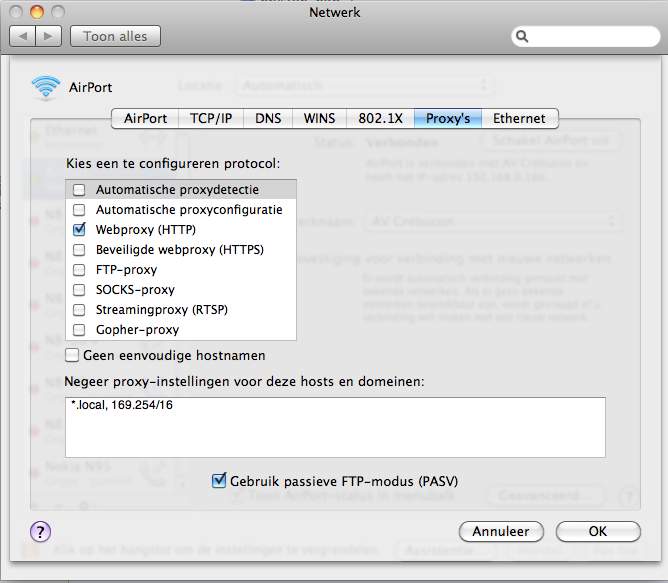Select the FTP-proxy row label

coord(127,270)
